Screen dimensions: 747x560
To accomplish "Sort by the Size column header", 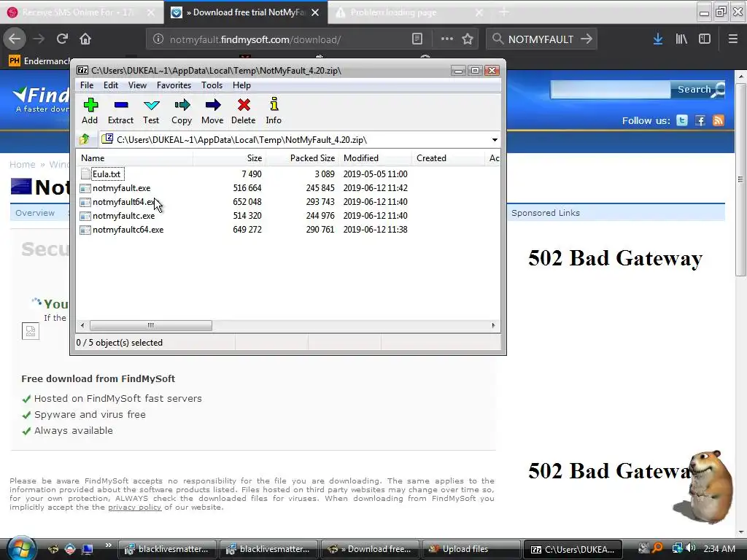I will pyautogui.click(x=229, y=158).
